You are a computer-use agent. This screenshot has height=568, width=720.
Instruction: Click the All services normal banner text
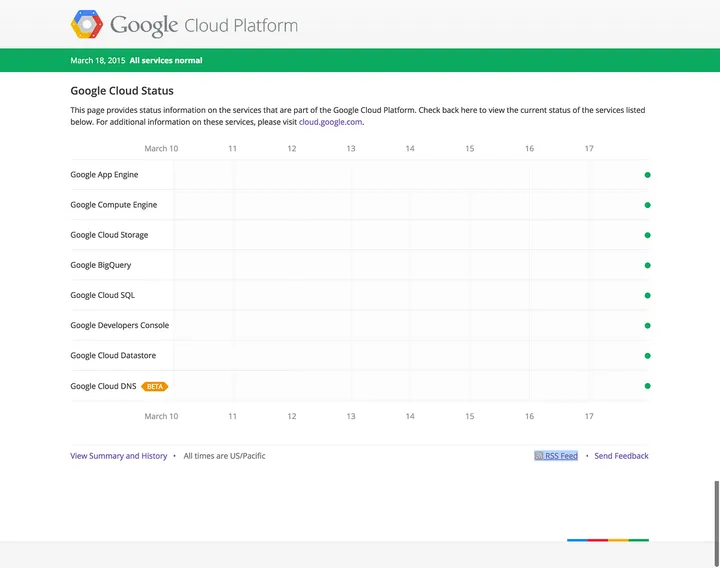pos(166,61)
